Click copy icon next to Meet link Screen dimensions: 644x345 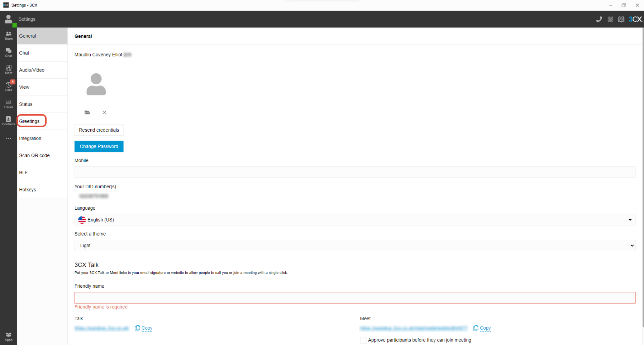(x=476, y=328)
